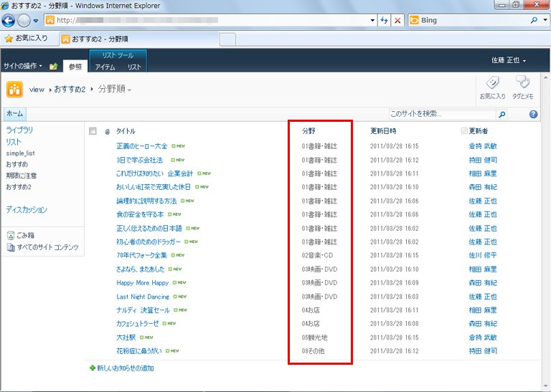Open the 佐藤 正也 user menu
Screen dimensions: 551x392
point(509,60)
